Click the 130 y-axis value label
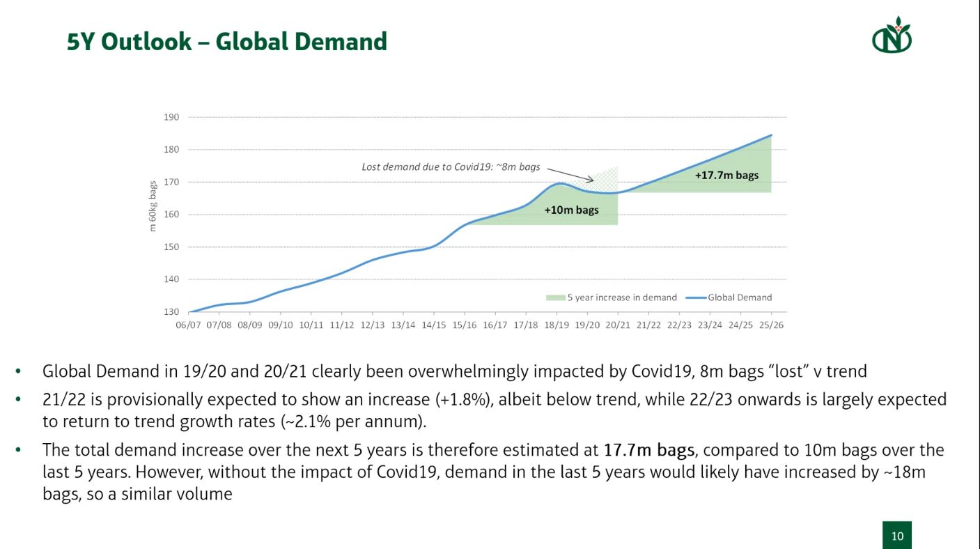Viewport: 980px width, 549px height. point(171,312)
